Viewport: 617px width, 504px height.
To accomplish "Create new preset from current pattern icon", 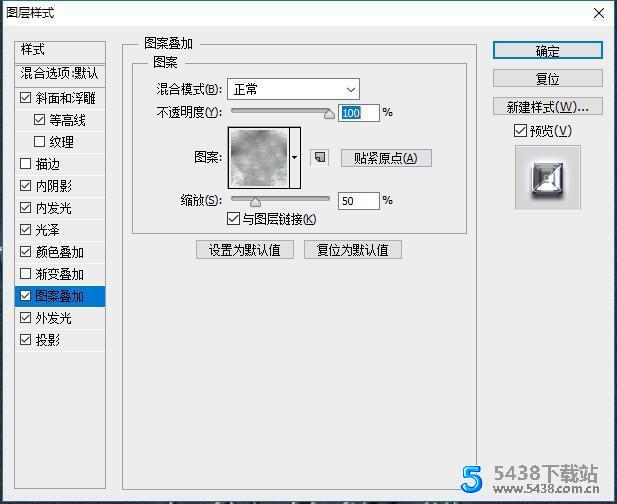I will [320, 158].
